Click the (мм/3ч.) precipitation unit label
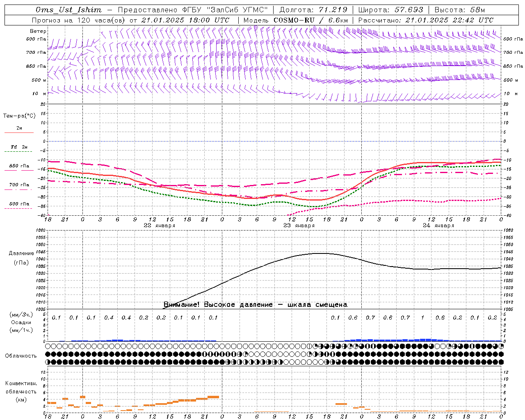Screen dimensions: 525x420 tap(21, 315)
